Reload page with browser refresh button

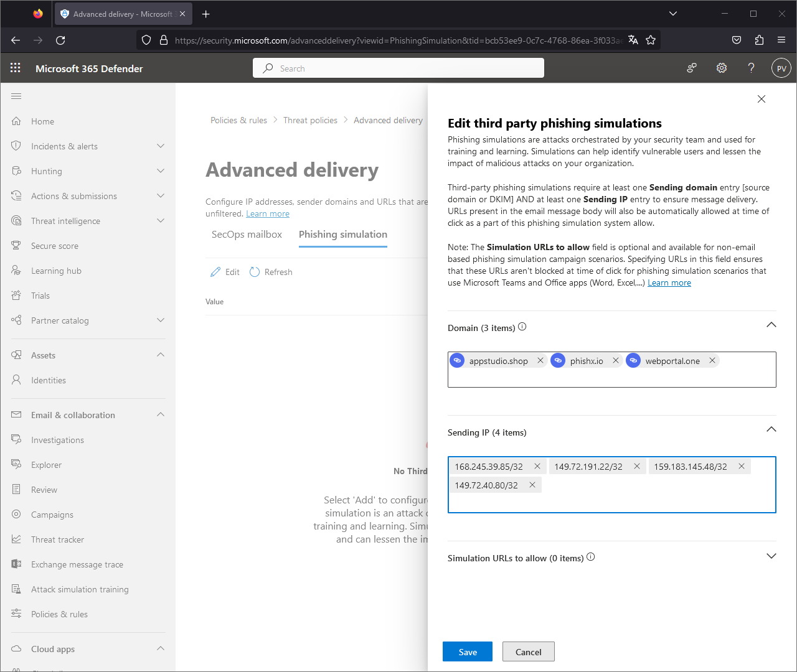click(60, 40)
